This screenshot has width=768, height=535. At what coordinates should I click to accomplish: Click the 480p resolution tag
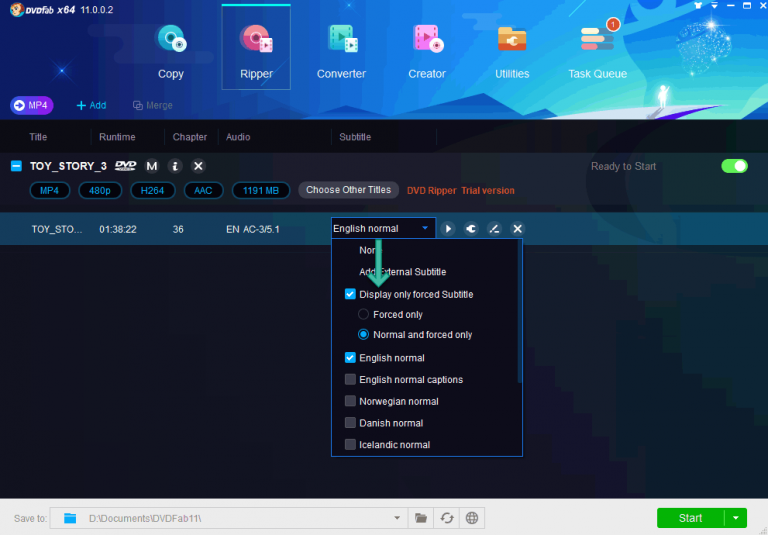click(x=100, y=191)
